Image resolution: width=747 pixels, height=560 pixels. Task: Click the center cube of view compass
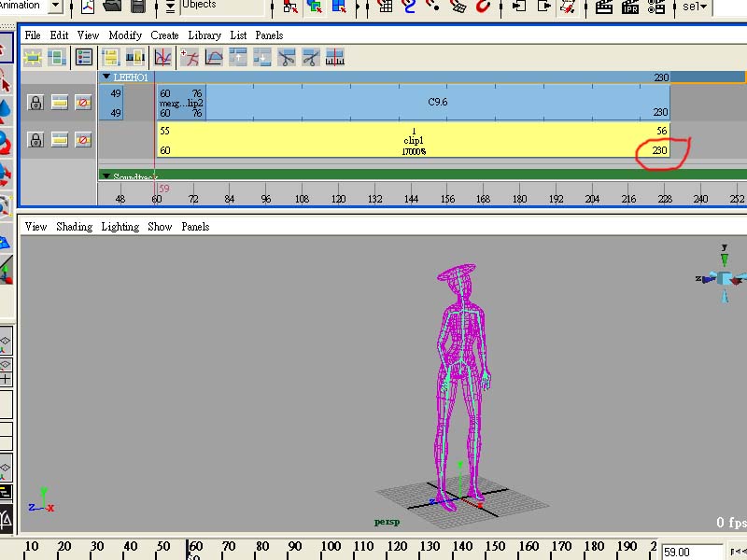pos(725,278)
